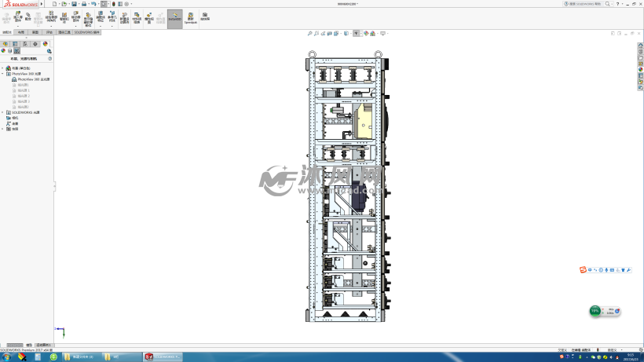Click Assembly Features tool
The image size is (644, 362).
101,16
